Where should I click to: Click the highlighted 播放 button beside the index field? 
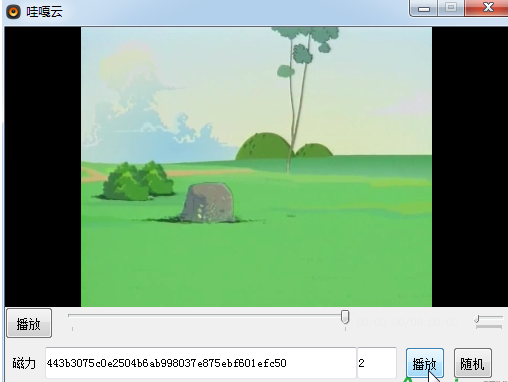425,363
